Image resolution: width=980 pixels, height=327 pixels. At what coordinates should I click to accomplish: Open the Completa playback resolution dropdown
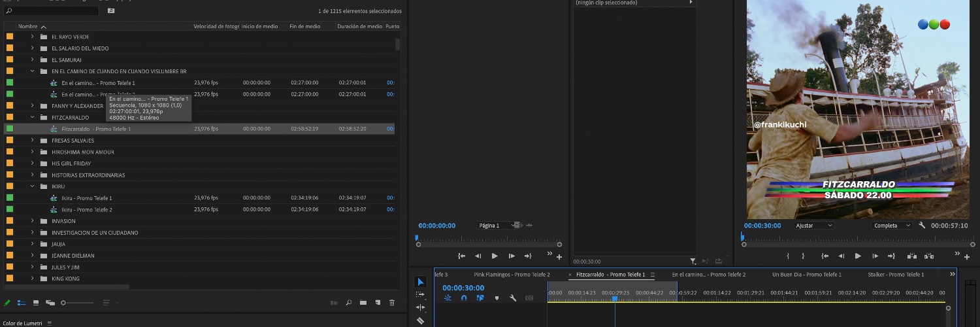click(892, 225)
